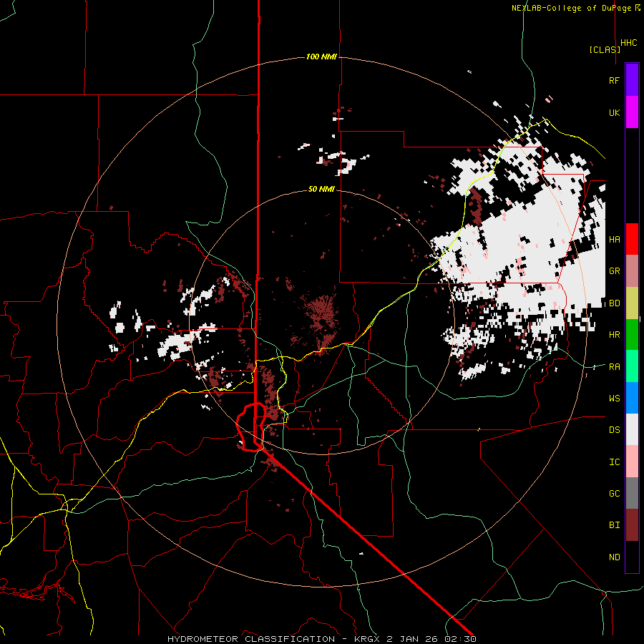Click the RA legend label
This screenshot has width=644, height=644.
point(614,367)
